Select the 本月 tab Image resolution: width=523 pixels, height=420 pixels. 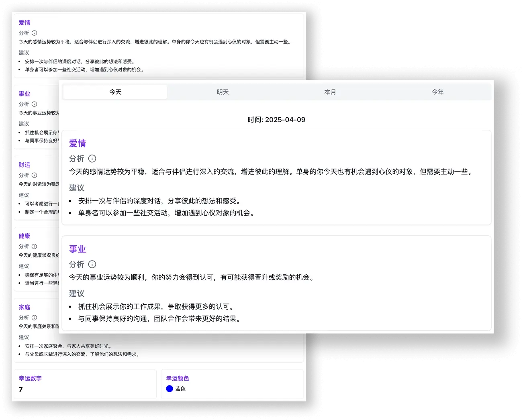pos(330,92)
